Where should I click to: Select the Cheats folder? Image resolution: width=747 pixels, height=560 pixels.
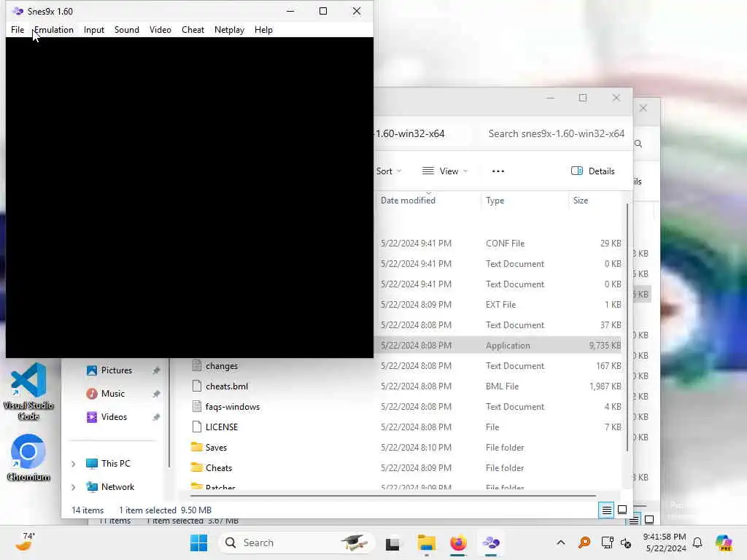tap(219, 468)
